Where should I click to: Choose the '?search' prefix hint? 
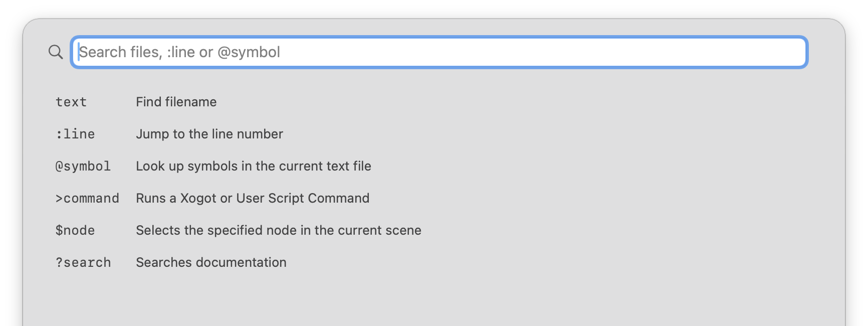(83, 262)
